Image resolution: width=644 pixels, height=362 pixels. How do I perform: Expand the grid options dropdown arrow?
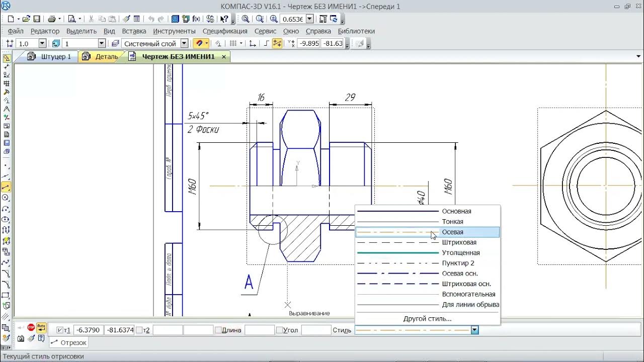click(x=241, y=44)
